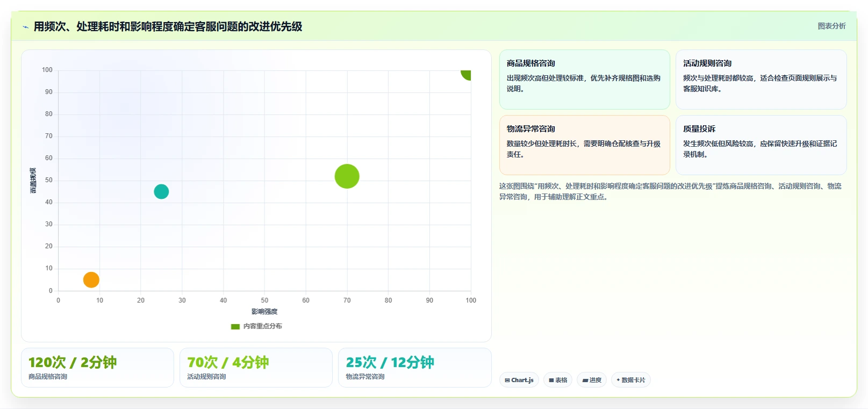The width and height of the screenshot is (868, 409).
Task: Click the description text under 物流异常咨询 heading
Action: pyautogui.click(x=584, y=149)
